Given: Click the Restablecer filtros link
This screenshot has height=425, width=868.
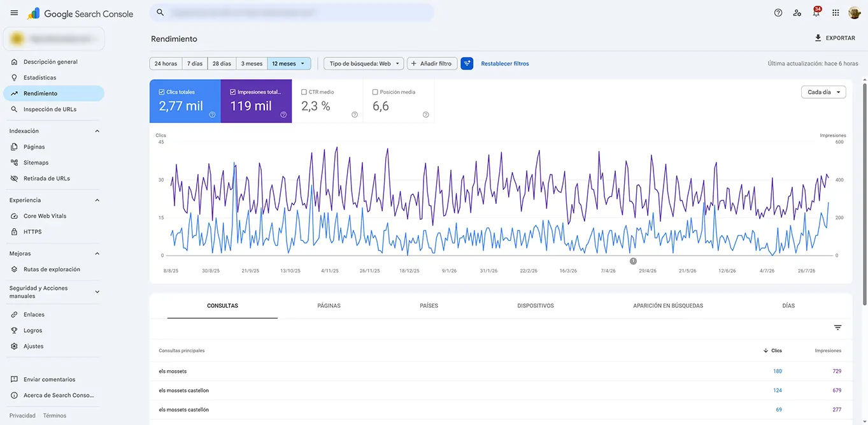Looking at the screenshot, I should 505,64.
